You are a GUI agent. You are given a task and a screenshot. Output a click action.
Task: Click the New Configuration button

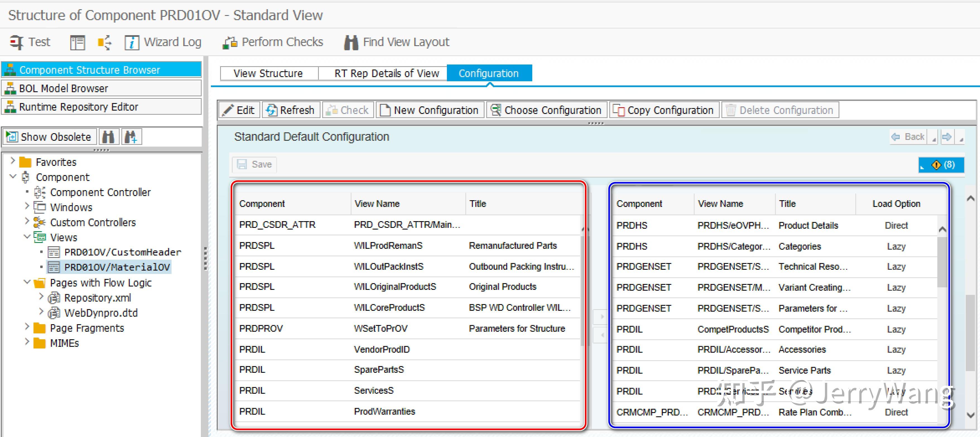(x=430, y=110)
